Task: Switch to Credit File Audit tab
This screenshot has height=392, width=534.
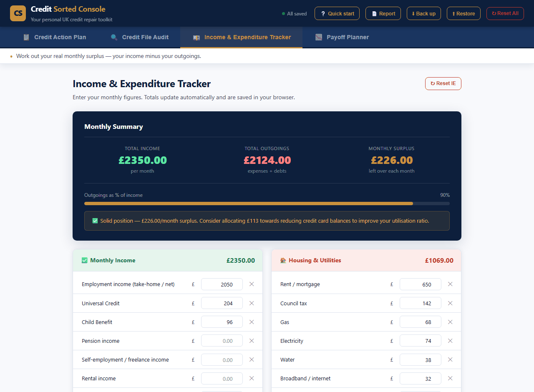Action: click(x=139, y=37)
